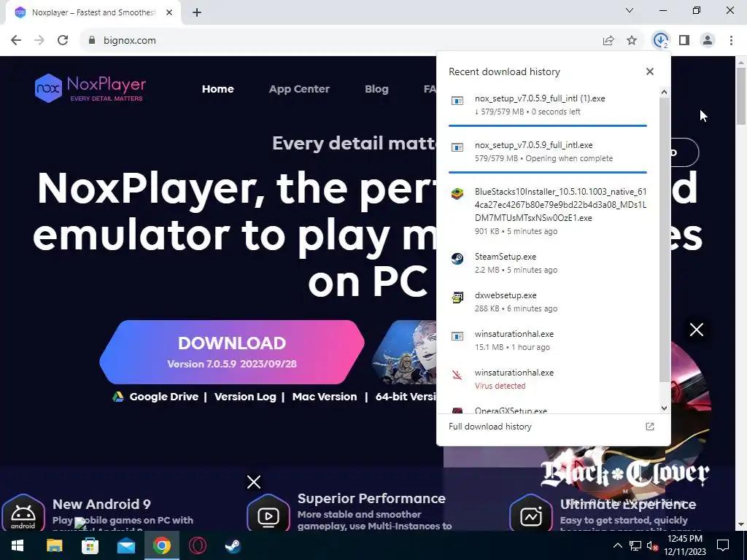Image resolution: width=747 pixels, height=560 pixels.
Task: Close the Black Clover circular ad
Action: point(697,330)
